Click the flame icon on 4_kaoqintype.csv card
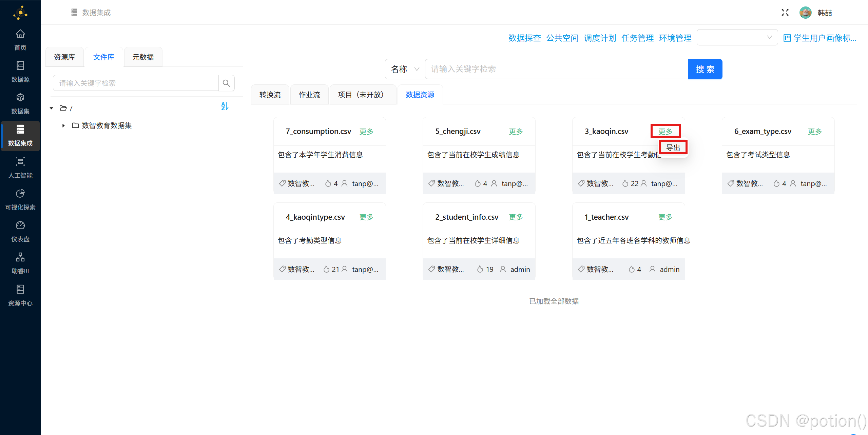This screenshot has height=435, width=868. point(326,269)
